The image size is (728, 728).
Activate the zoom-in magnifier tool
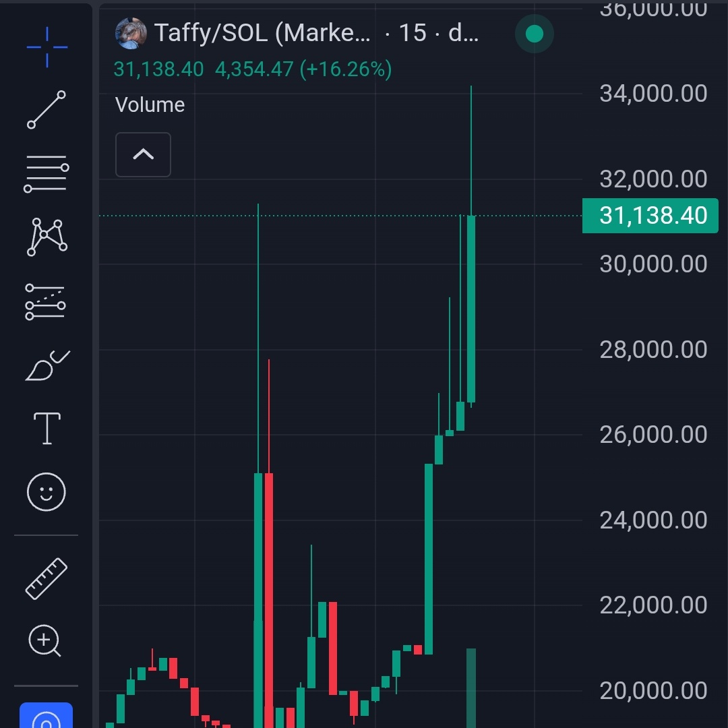44,640
